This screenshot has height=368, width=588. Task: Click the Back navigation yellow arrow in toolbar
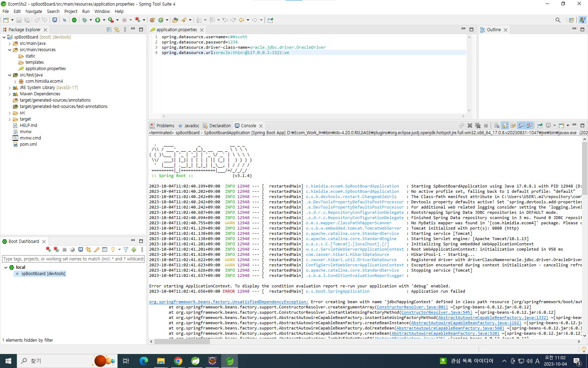tap(241, 20)
